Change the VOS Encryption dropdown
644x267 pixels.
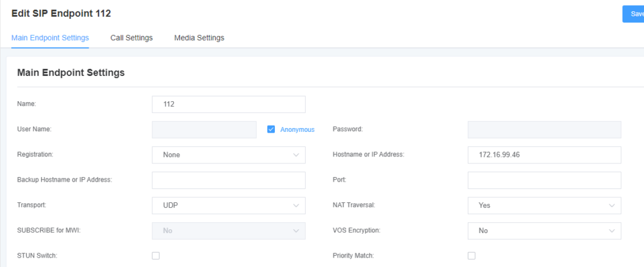[544, 231]
